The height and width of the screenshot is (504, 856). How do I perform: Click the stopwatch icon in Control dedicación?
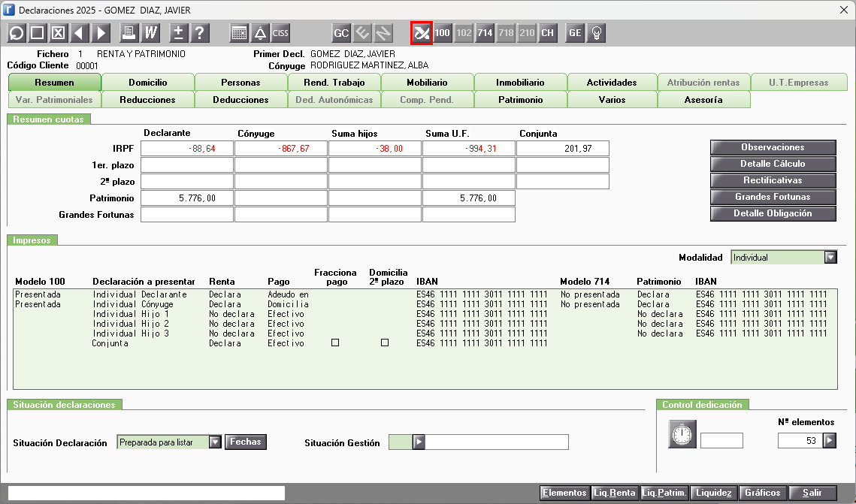[x=682, y=434]
